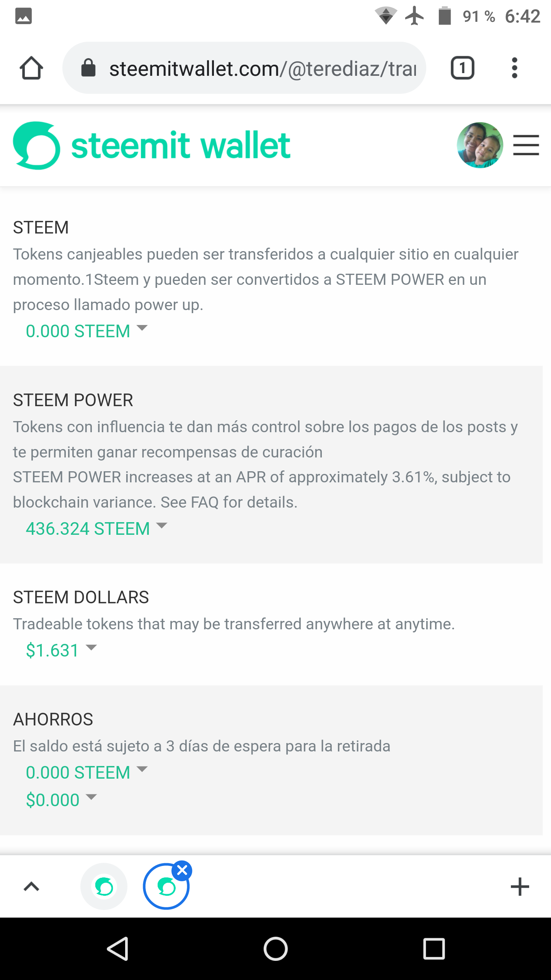
Task: Switch to the first steemit tab in bottom strip
Action: (104, 887)
